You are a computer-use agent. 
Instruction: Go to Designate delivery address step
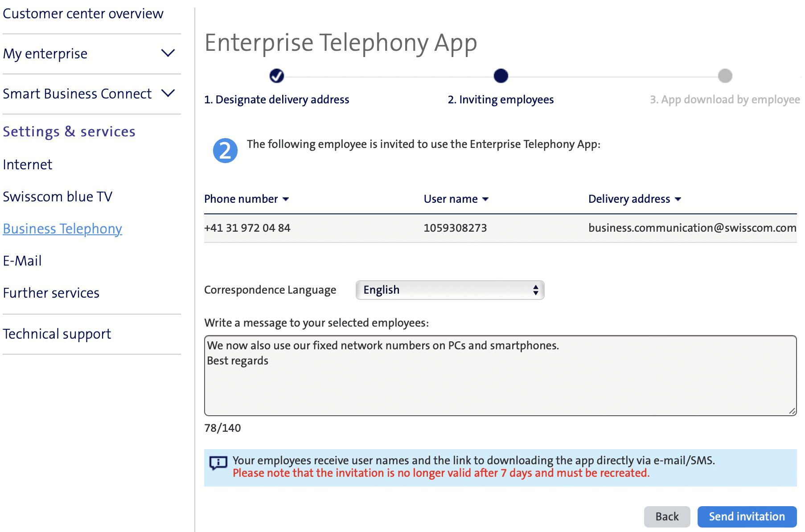click(x=277, y=99)
